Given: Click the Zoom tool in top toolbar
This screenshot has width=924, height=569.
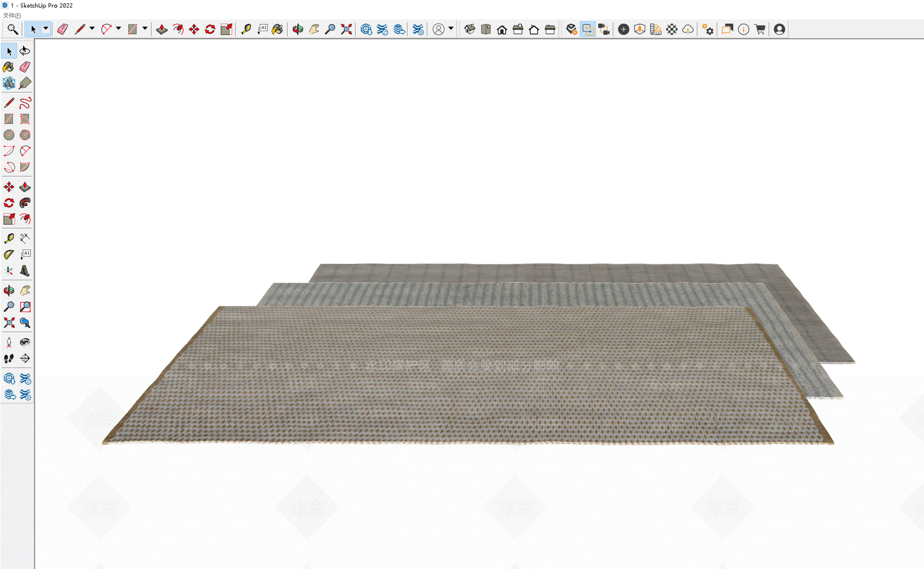Looking at the screenshot, I should [x=330, y=29].
